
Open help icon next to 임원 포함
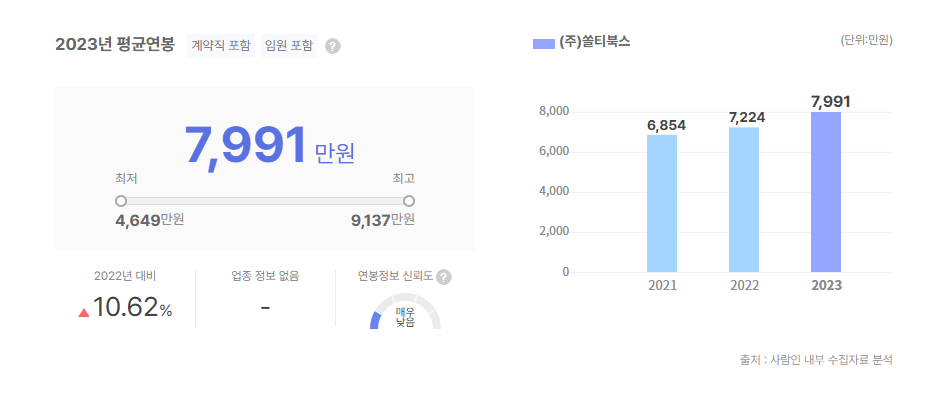tap(333, 46)
